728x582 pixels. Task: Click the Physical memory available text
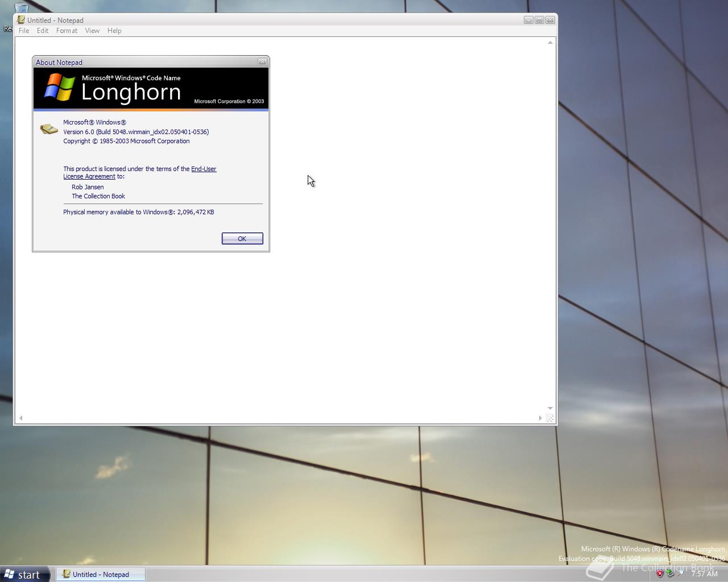click(139, 212)
